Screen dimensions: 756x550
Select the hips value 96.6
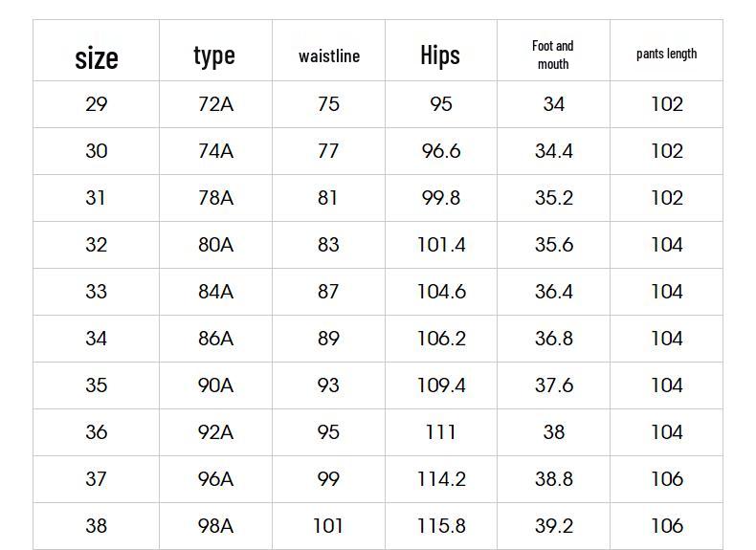pyautogui.click(x=441, y=151)
